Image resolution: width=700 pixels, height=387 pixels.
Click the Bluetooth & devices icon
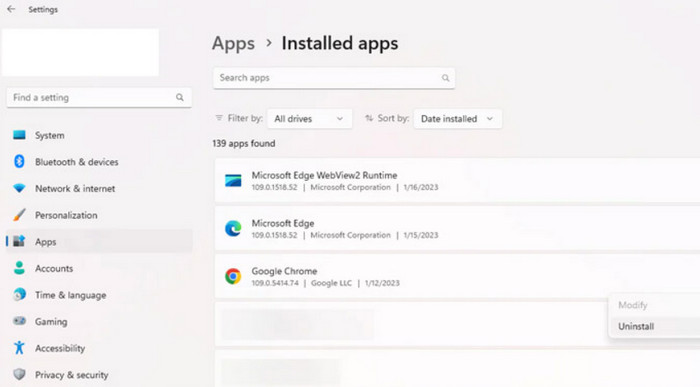(x=19, y=162)
